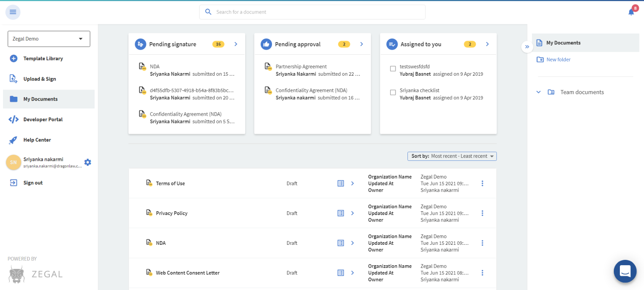Open the Sort by dropdown
644x290 pixels.
click(x=452, y=156)
